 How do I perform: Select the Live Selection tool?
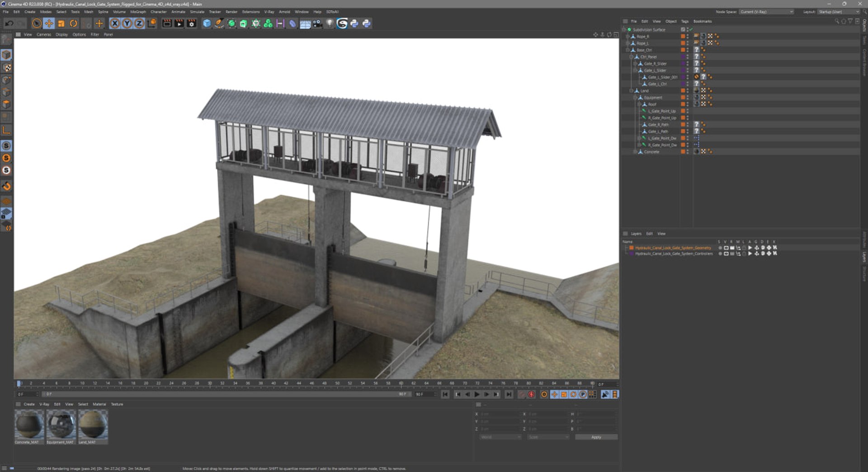click(x=37, y=24)
